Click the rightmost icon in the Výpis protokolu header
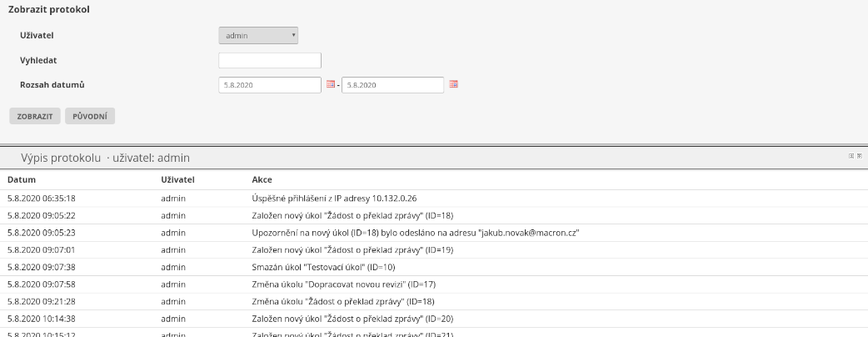Viewport: 868px width, 337px height. 859,156
